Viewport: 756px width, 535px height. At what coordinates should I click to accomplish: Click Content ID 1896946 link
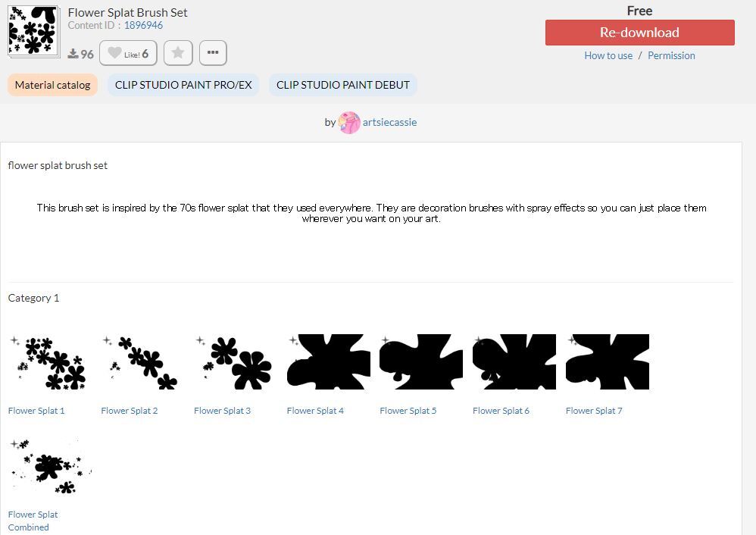[x=143, y=25]
